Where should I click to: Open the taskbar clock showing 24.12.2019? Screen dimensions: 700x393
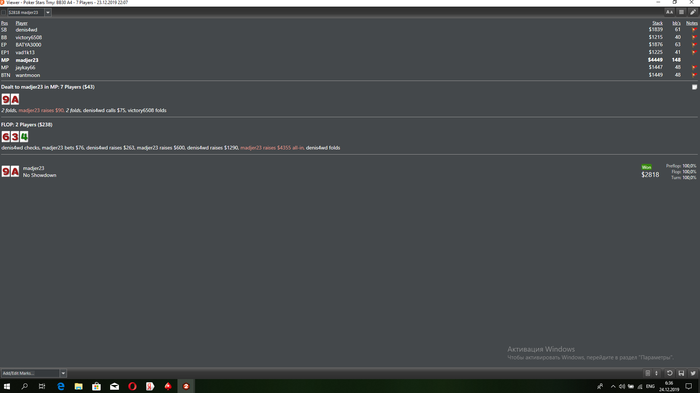[669, 386]
